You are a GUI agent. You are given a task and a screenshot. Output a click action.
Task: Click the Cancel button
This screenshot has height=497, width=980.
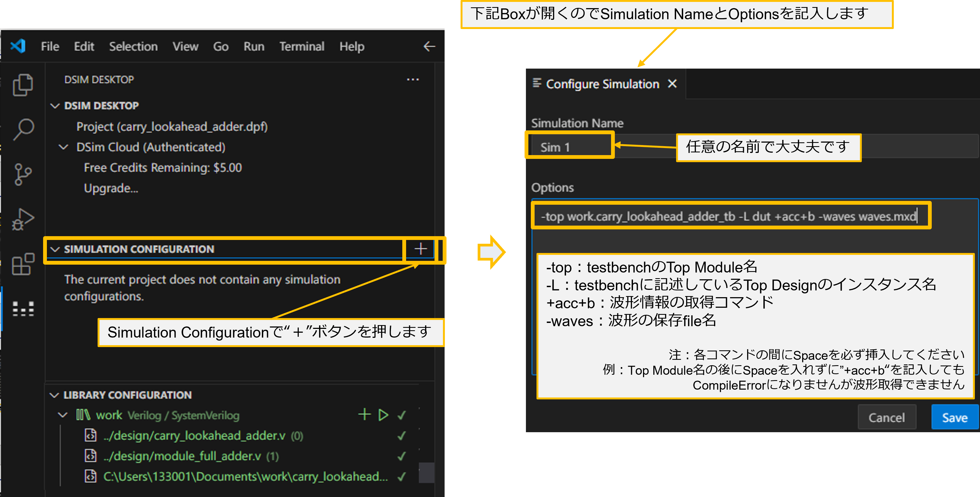click(x=887, y=418)
